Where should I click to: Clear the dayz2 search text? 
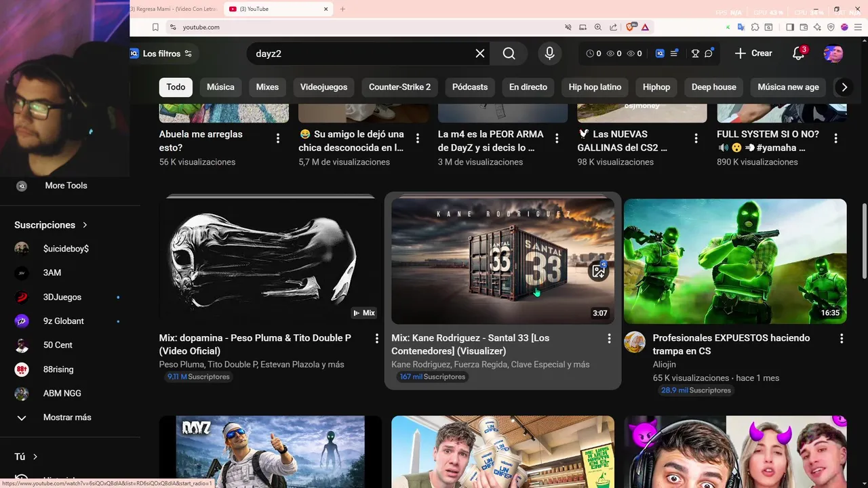[480, 54]
